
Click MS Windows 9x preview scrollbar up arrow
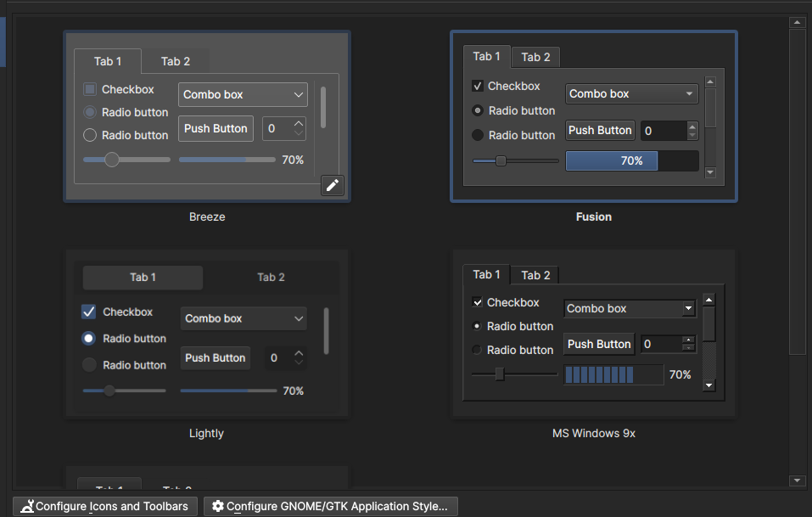pos(709,300)
